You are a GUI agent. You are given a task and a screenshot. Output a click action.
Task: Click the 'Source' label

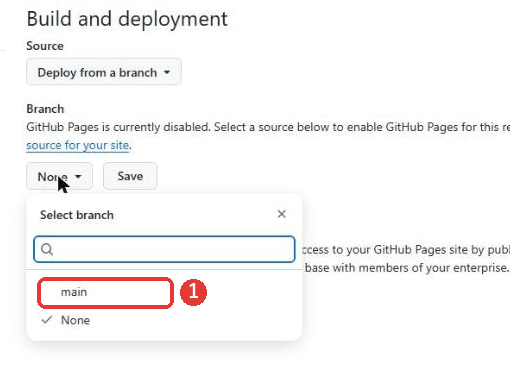coord(45,46)
